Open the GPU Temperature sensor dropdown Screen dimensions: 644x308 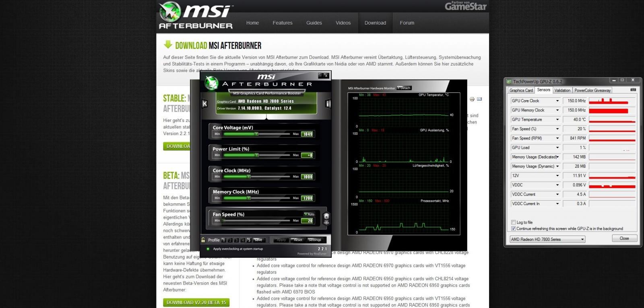coord(557,119)
